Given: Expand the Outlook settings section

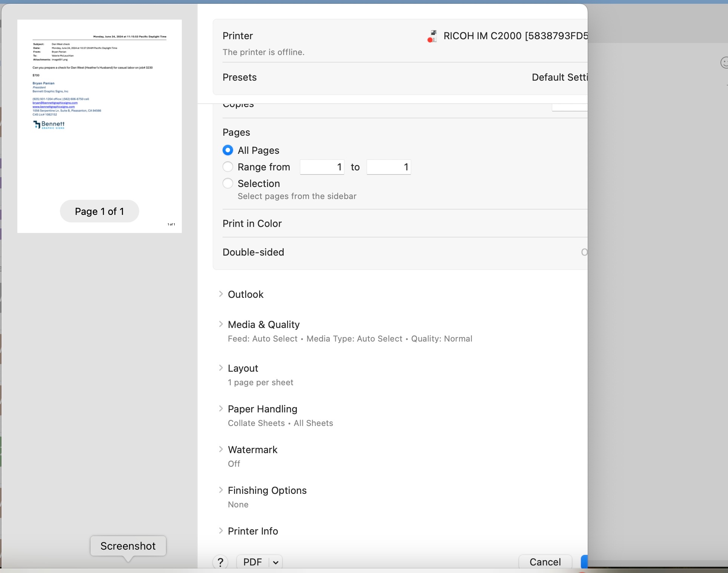Looking at the screenshot, I should point(221,294).
